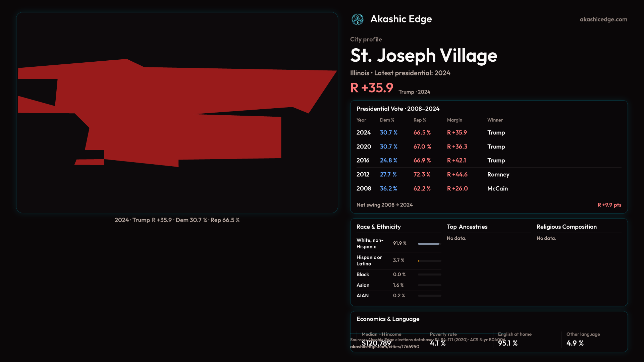Screen dimensions: 644x362
Task: Click Romney in the 2012 row
Action: coord(498,175)
